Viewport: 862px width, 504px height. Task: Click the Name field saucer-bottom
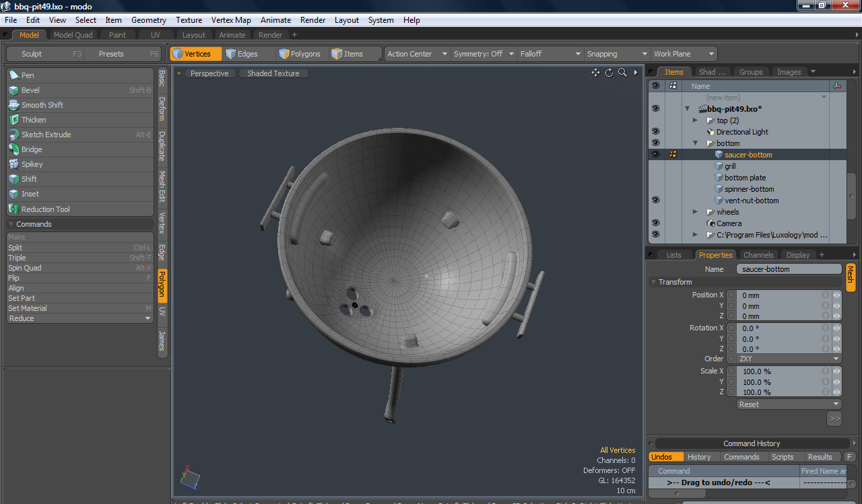click(789, 269)
